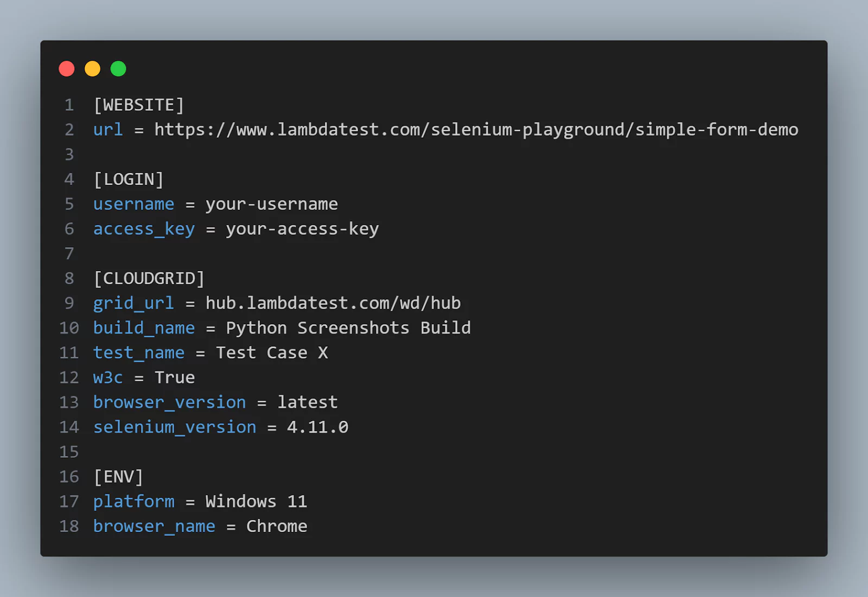Click the 'url' key on line 2

pyautogui.click(x=108, y=130)
